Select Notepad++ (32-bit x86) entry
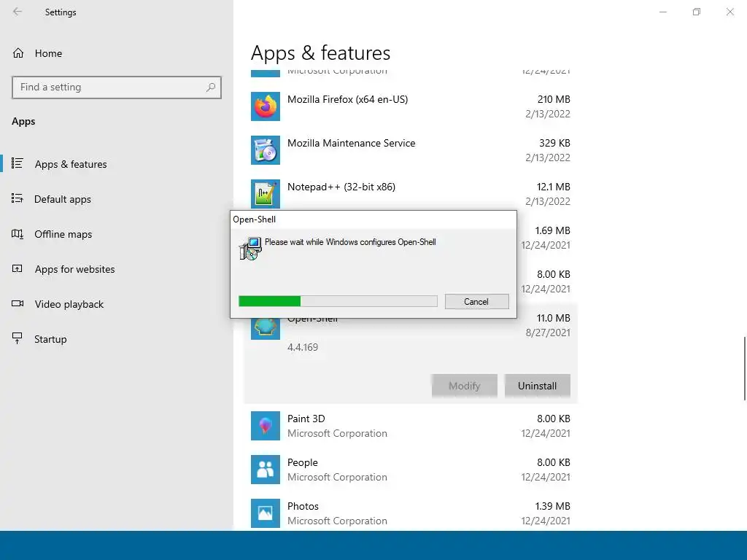This screenshot has height=560, width=747. click(411, 192)
